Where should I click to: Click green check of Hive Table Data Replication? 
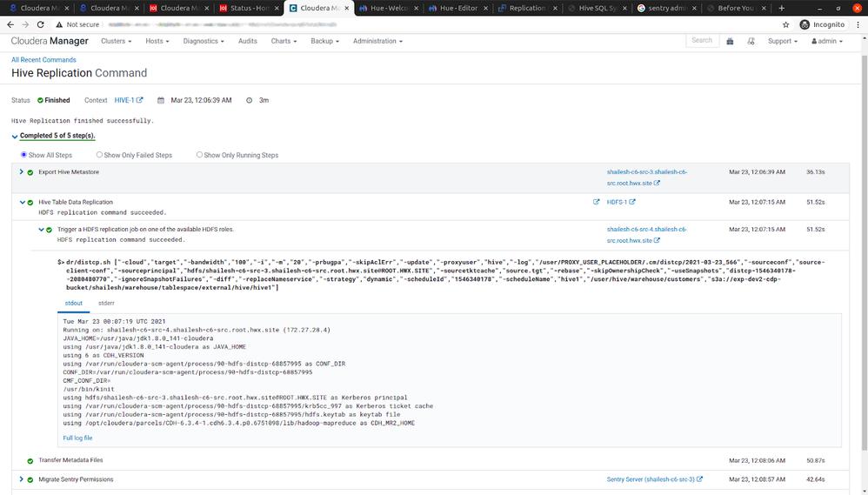pyautogui.click(x=30, y=203)
